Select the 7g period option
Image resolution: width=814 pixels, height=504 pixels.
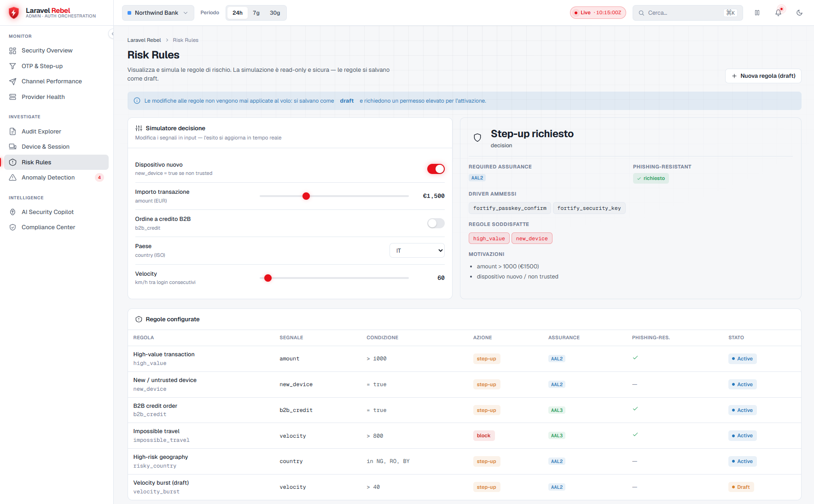pos(256,13)
